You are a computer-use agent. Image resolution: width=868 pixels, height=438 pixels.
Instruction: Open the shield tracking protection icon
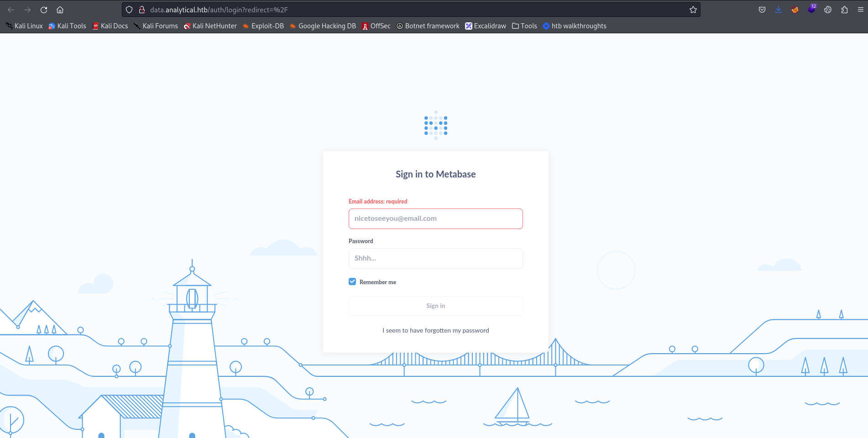pos(129,10)
